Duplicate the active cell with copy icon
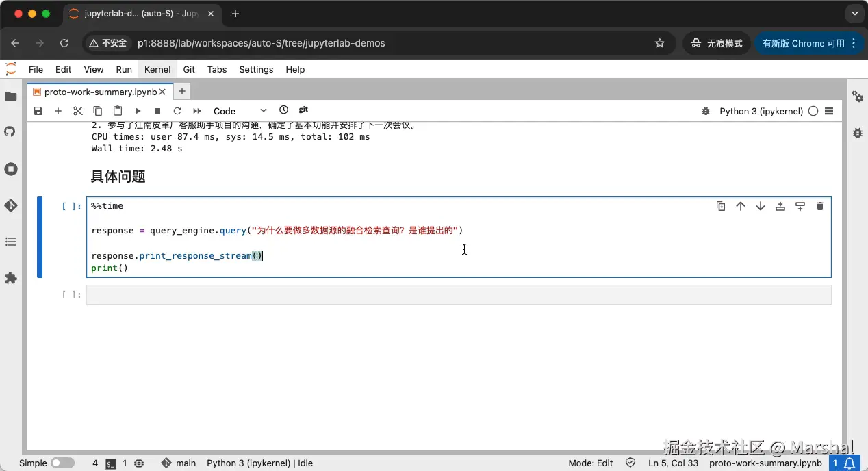868x471 pixels. pyautogui.click(x=721, y=206)
